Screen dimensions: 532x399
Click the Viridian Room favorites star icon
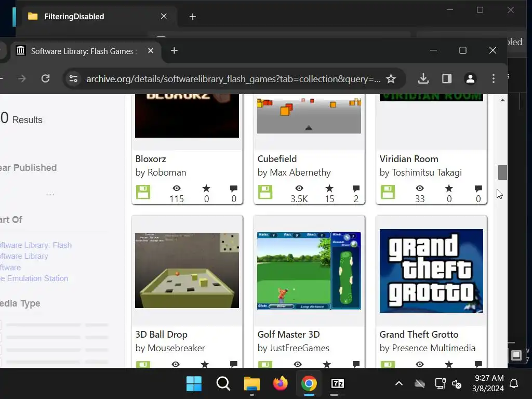pyautogui.click(x=449, y=188)
